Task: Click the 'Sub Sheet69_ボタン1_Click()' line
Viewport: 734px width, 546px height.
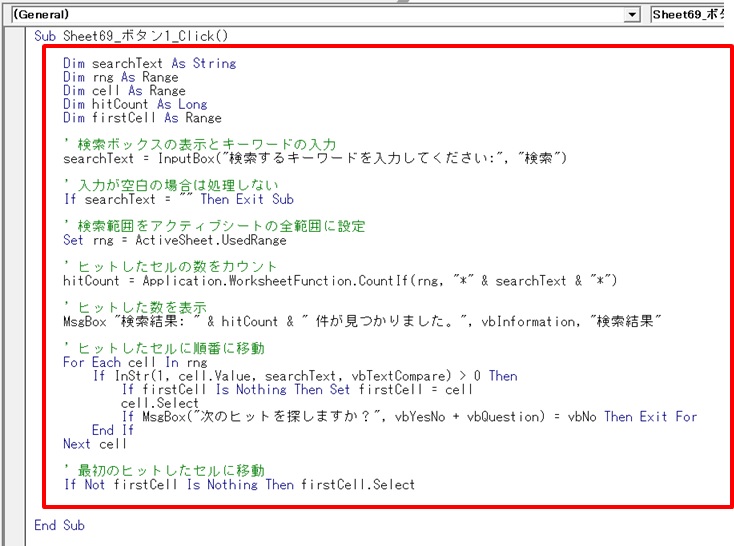Action: tap(131, 36)
